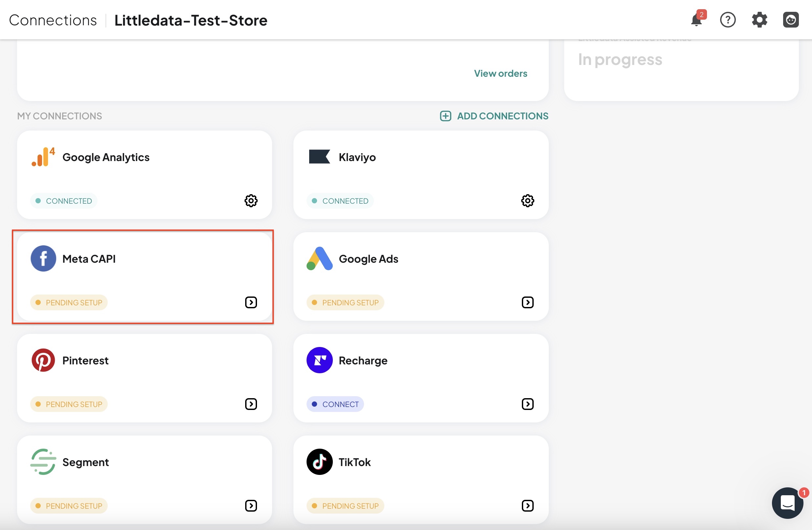The width and height of the screenshot is (812, 530).
Task: Click the Pinterest logo
Action: (43, 360)
